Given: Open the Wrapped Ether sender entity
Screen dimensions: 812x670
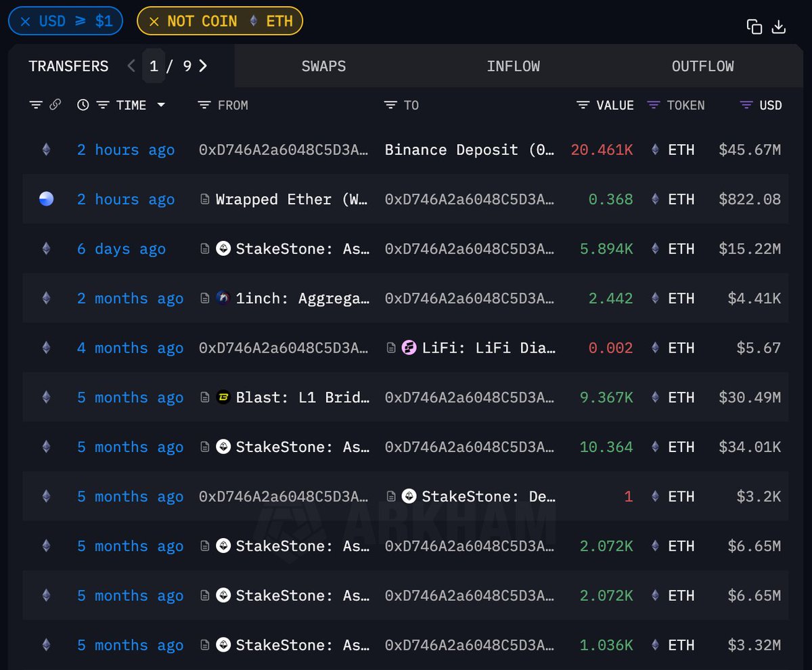Looking at the screenshot, I should pyautogui.click(x=292, y=199).
